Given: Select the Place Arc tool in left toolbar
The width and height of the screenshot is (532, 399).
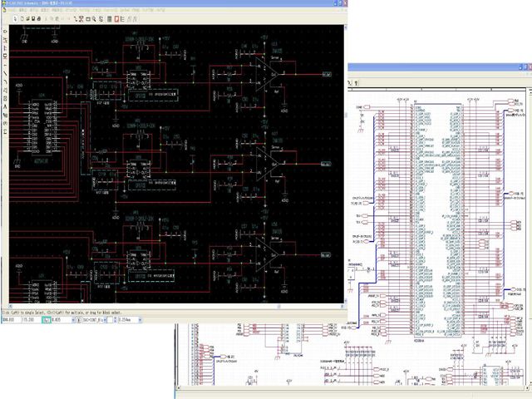Looking at the screenshot, I should 5,81.
